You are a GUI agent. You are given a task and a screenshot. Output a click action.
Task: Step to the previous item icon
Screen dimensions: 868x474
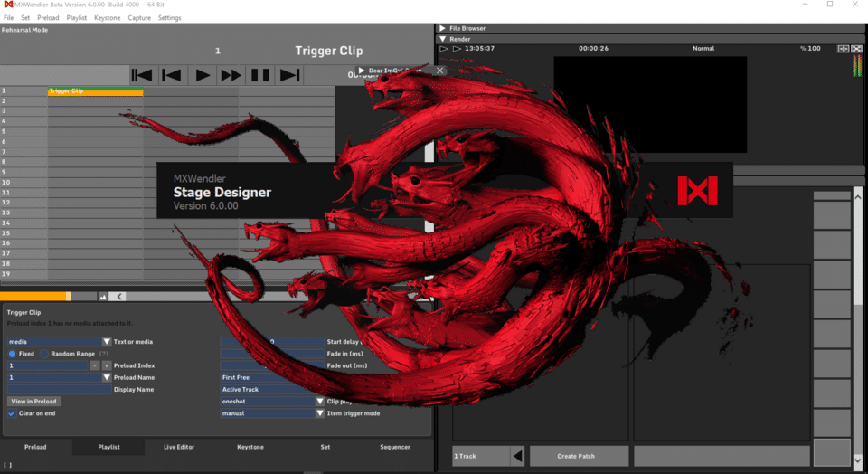click(172, 75)
